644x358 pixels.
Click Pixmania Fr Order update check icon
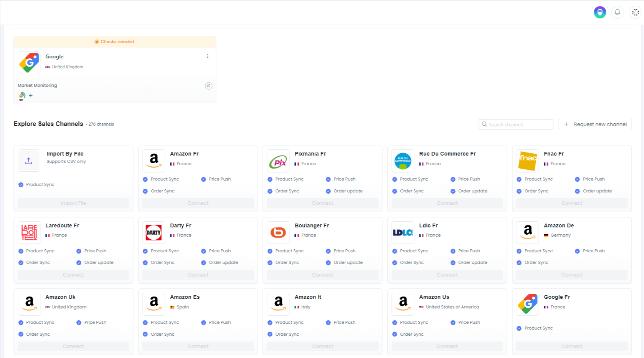coord(328,191)
